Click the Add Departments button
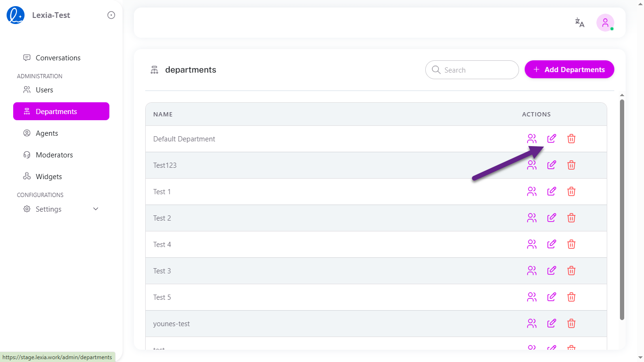The height and width of the screenshot is (362, 644). [569, 70]
